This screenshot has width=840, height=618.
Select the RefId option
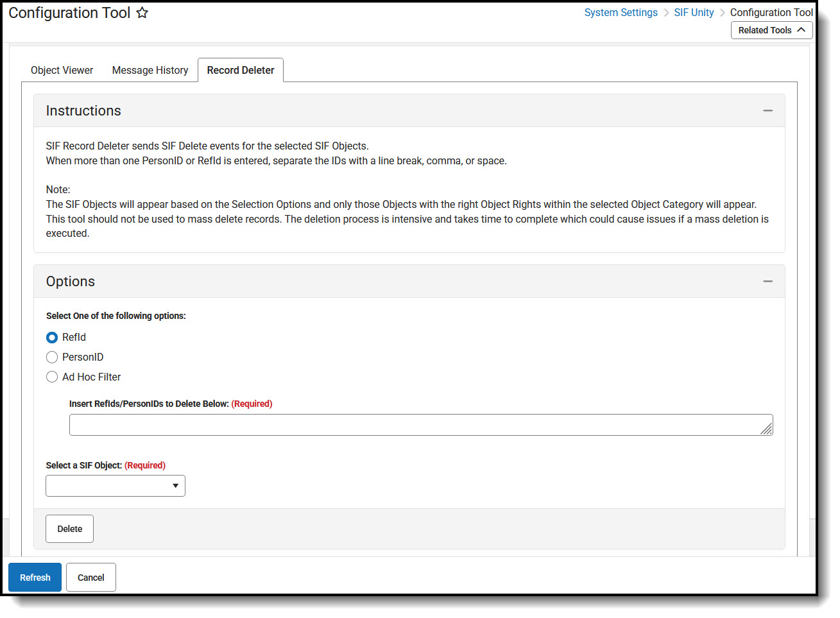pyautogui.click(x=52, y=337)
